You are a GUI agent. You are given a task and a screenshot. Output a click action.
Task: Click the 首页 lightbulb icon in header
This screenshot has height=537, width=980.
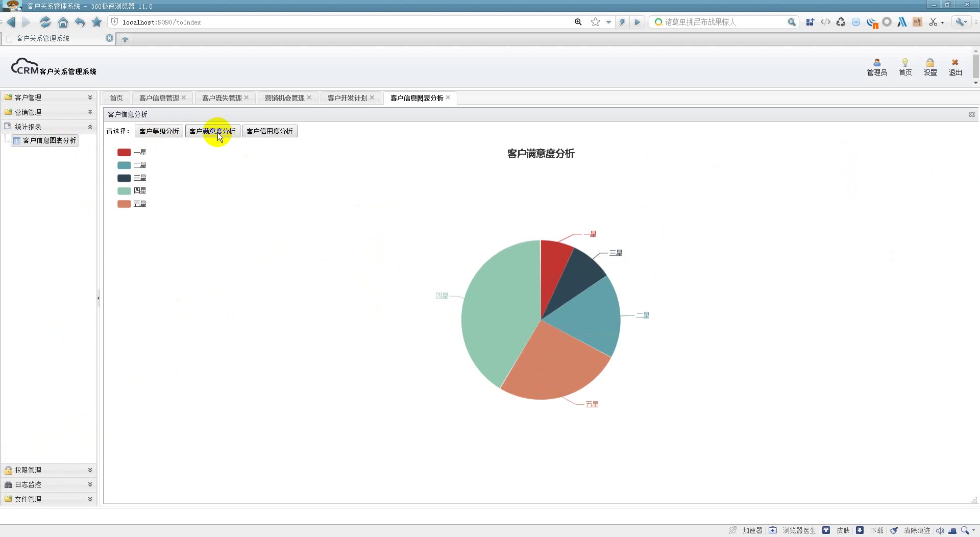[905, 67]
